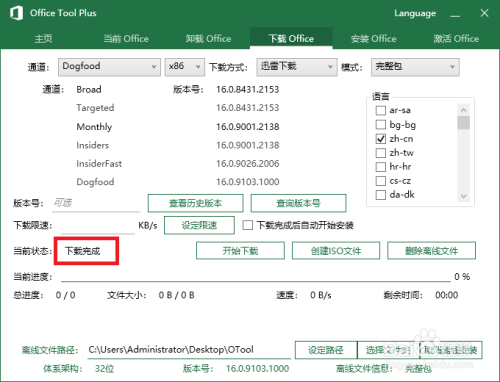500x382 pixels.
Task: Click version number 16.0.9026.2006
Action: [x=248, y=163]
